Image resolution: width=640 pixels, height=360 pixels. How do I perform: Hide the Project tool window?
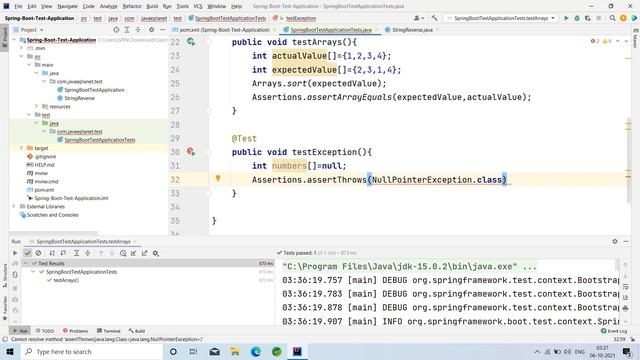[162, 30]
